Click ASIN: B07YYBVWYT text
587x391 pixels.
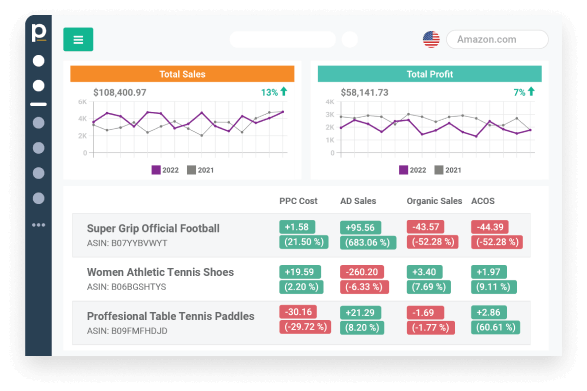pos(127,243)
